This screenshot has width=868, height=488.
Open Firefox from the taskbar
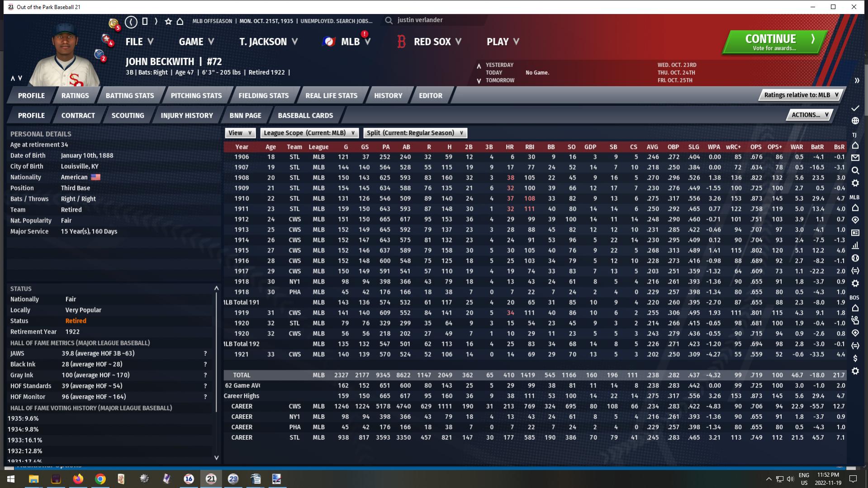pos(78,479)
